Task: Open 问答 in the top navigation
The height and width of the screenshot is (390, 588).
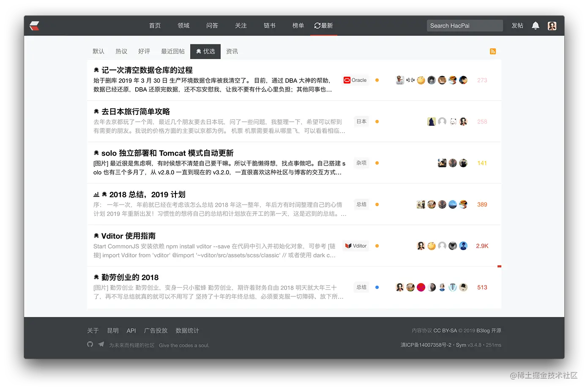Action: (x=212, y=26)
